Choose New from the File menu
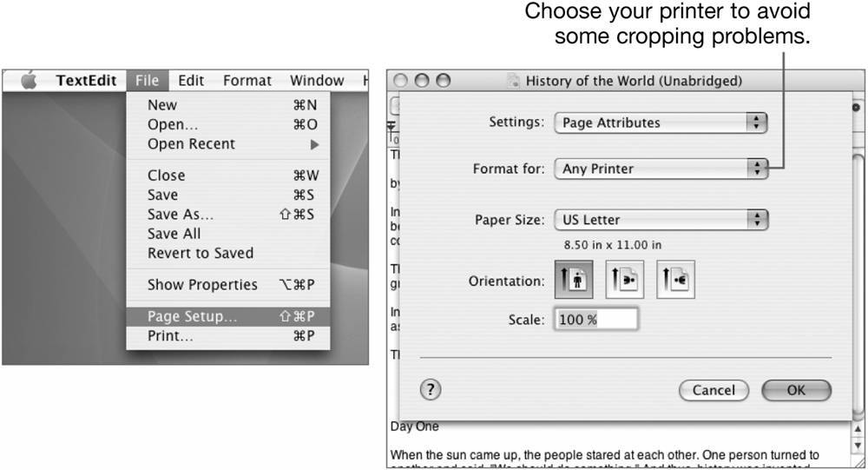The image size is (868, 470). click(x=228, y=105)
